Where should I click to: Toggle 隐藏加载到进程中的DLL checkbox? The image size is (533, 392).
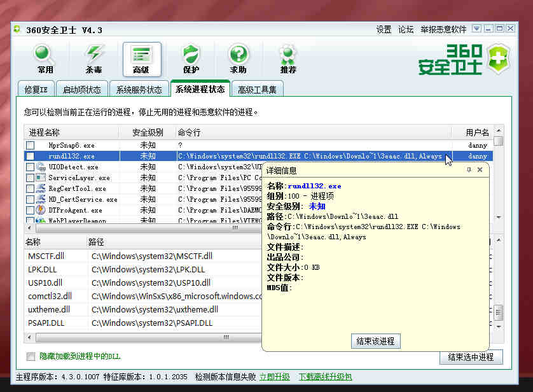pyautogui.click(x=31, y=356)
